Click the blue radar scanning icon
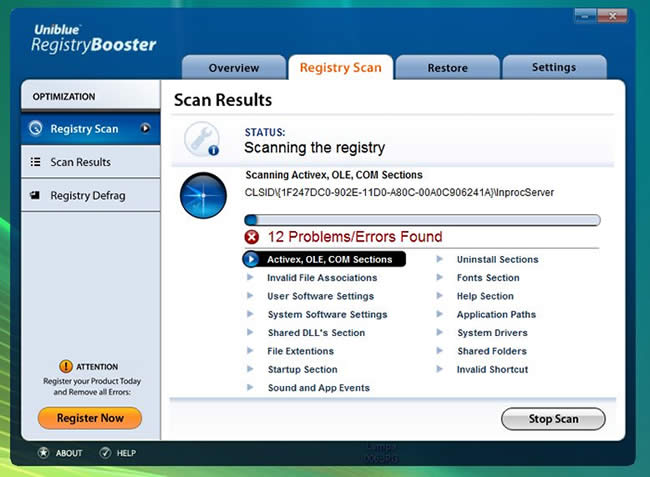The width and height of the screenshot is (650, 477). 203,195
